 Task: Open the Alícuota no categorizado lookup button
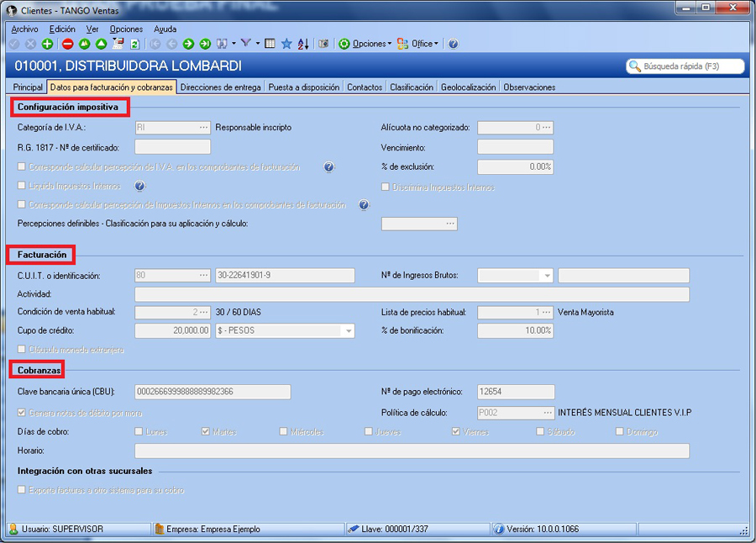click(546, 128)
